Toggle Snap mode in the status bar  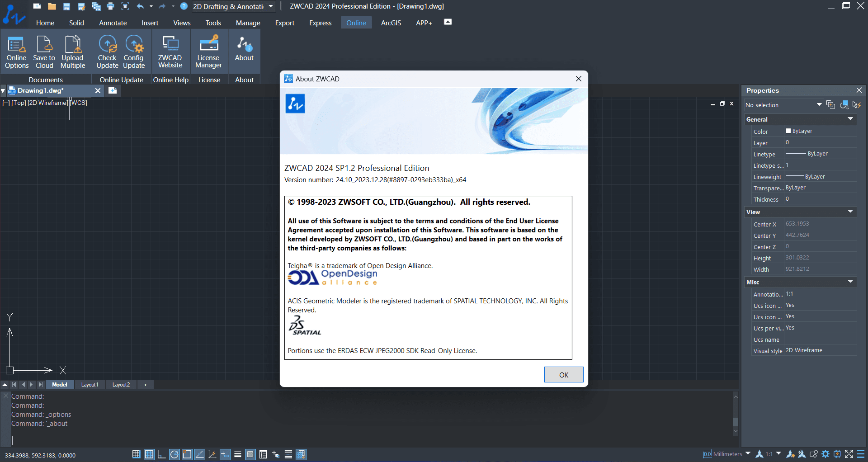[136, 454]
